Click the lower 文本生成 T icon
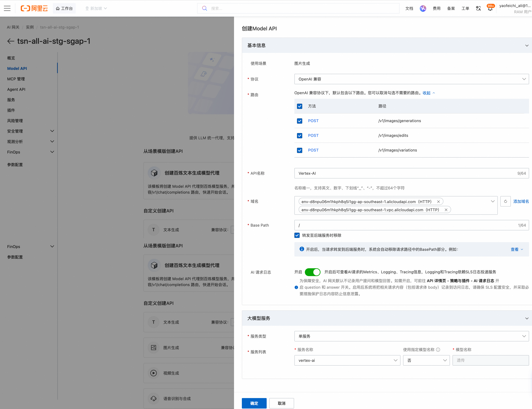This screenshot has width=532, height=409. [154, 322]
